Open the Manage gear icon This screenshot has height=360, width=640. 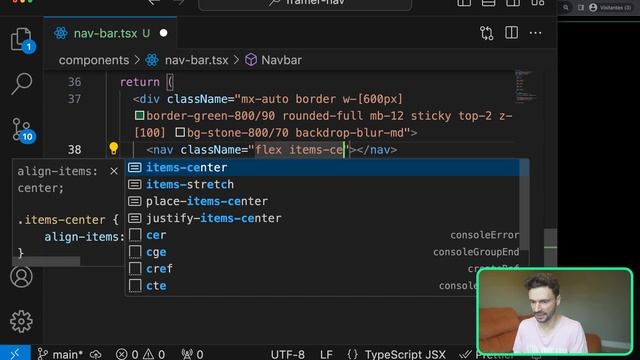tap(21, 321)
